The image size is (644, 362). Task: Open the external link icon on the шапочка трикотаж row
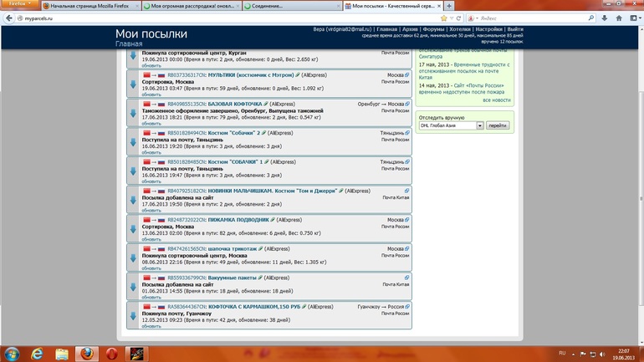[407, 249]
